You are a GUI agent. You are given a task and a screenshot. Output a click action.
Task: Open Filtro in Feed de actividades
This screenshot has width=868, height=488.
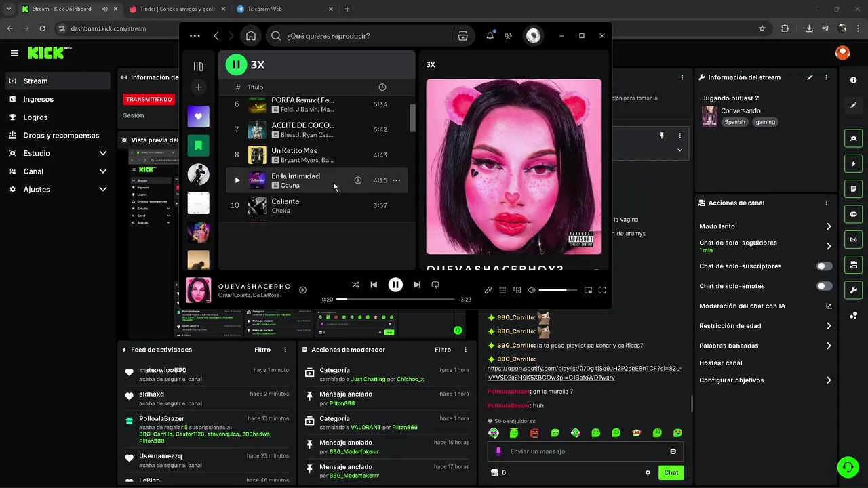coord(262,350)
